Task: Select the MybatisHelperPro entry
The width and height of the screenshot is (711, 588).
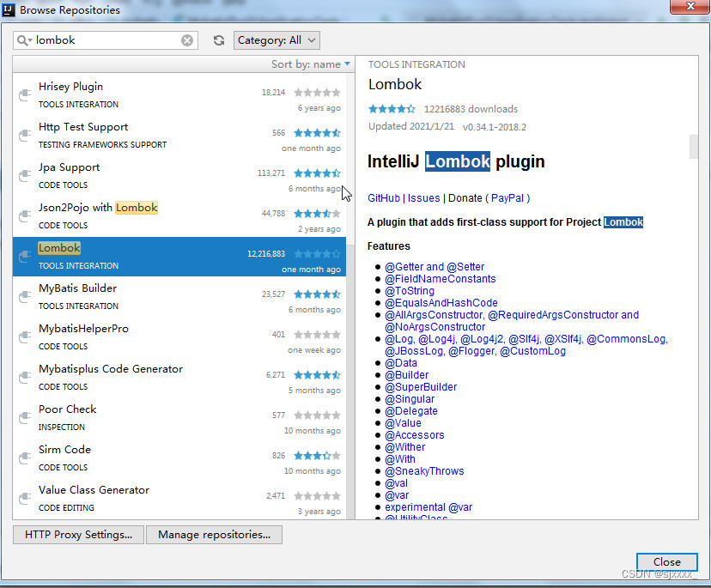Action: 179,337
